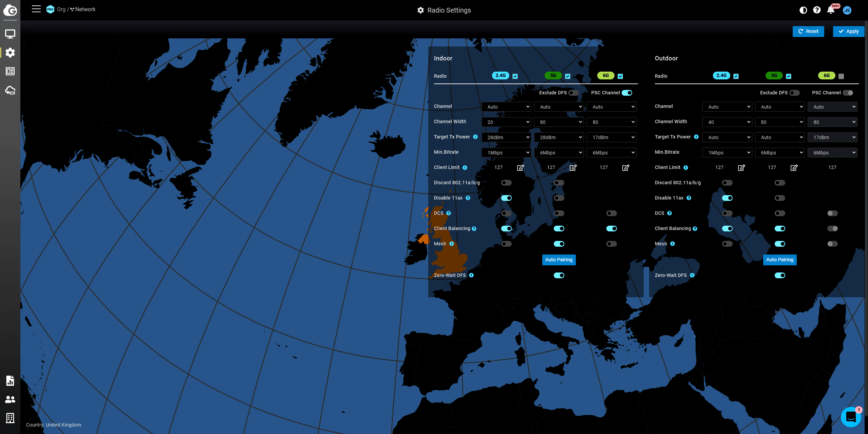Screen dimensions: 868x434
Task: Click the Apply button
Action: point(848,31)
